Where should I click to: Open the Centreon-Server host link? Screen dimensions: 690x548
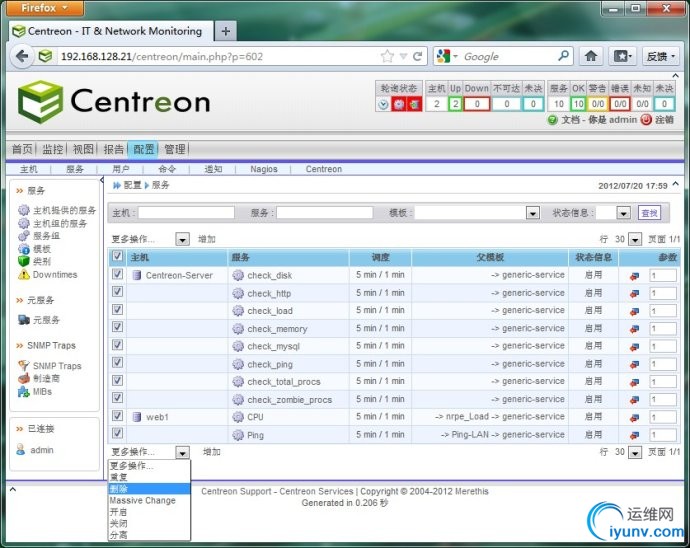click(x=179, y=276)
